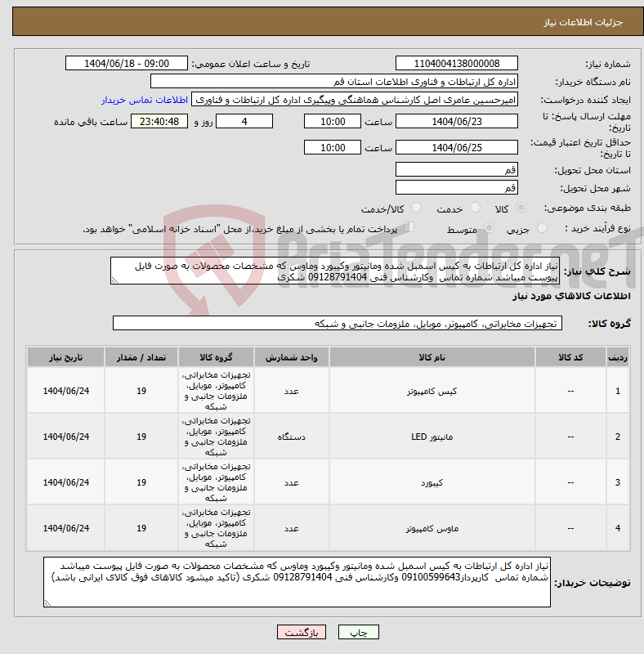Click the remaining days field showing 4
Screen dimensions: 644x654
(244, 121)
